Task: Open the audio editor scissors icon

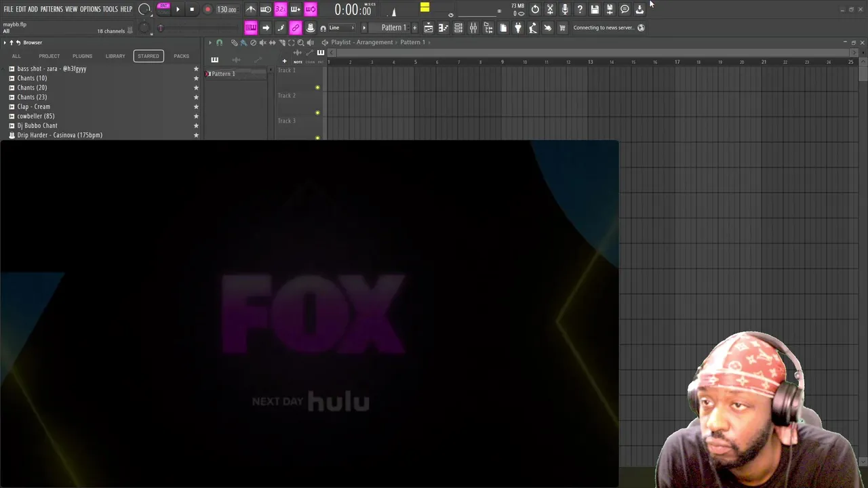Action: (x=550, y=9)
